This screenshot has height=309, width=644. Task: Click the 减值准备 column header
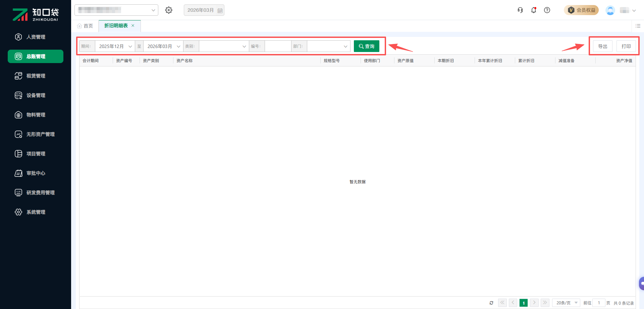coord(567,61)
